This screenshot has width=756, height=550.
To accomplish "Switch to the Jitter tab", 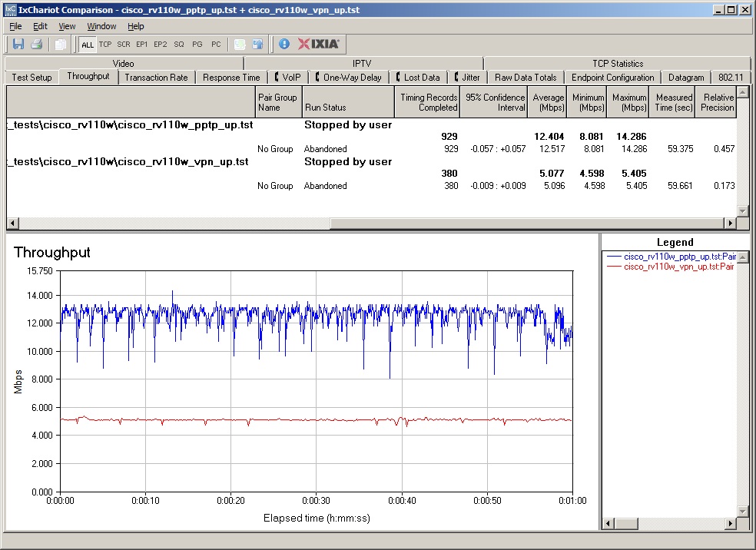I will coord(466,77).
